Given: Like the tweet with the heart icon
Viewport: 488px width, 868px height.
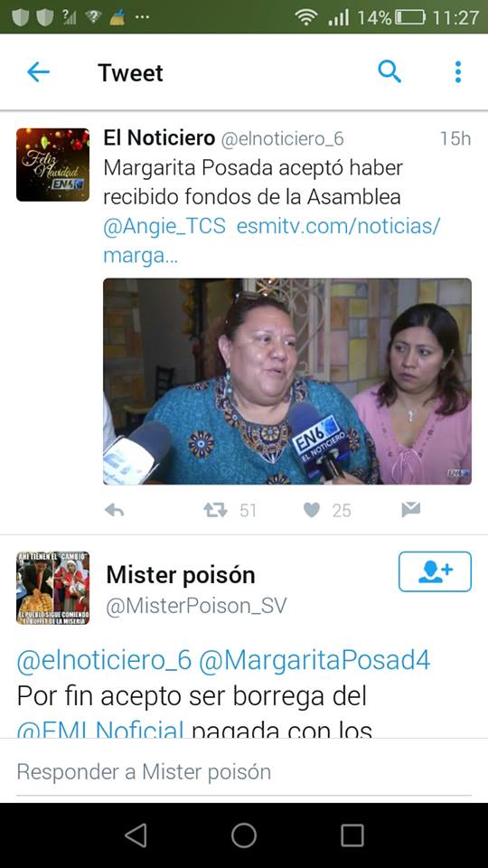Looking at the screenshot, I should point(312,510).
